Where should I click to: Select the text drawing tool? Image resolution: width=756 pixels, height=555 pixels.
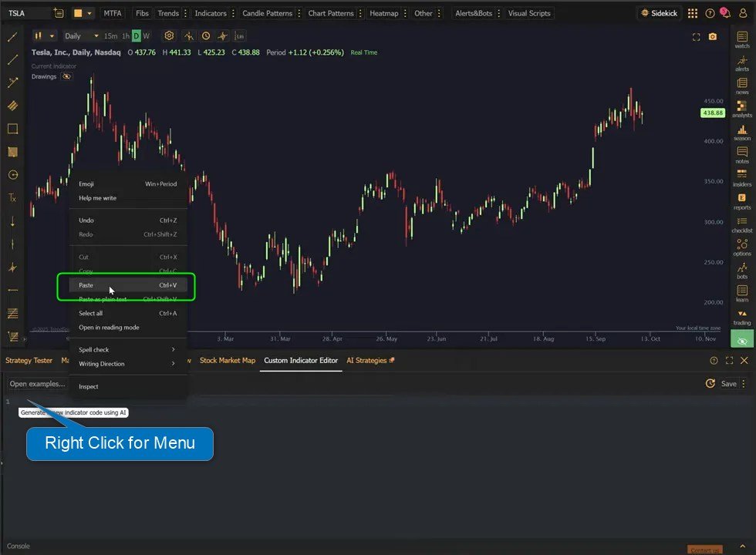tap(12, 197)
